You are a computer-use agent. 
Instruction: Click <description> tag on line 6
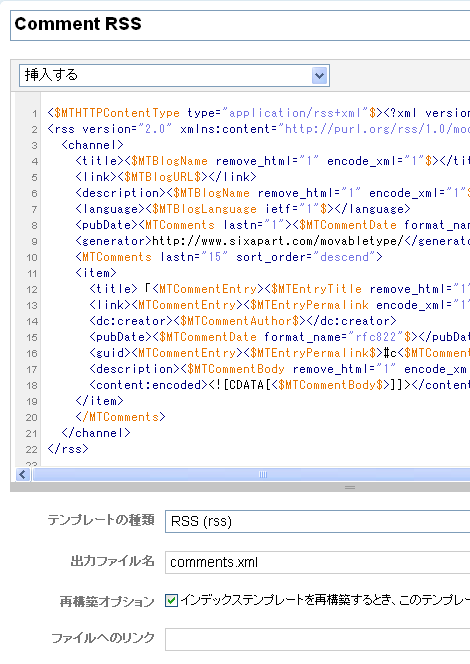120,193
